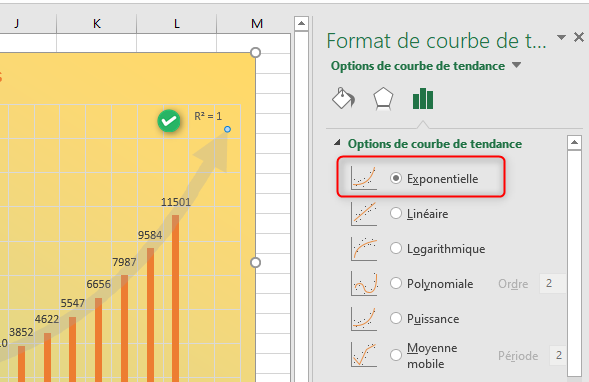Click the Période moving average value field
The image size is (589, 382).
point(558,355)
